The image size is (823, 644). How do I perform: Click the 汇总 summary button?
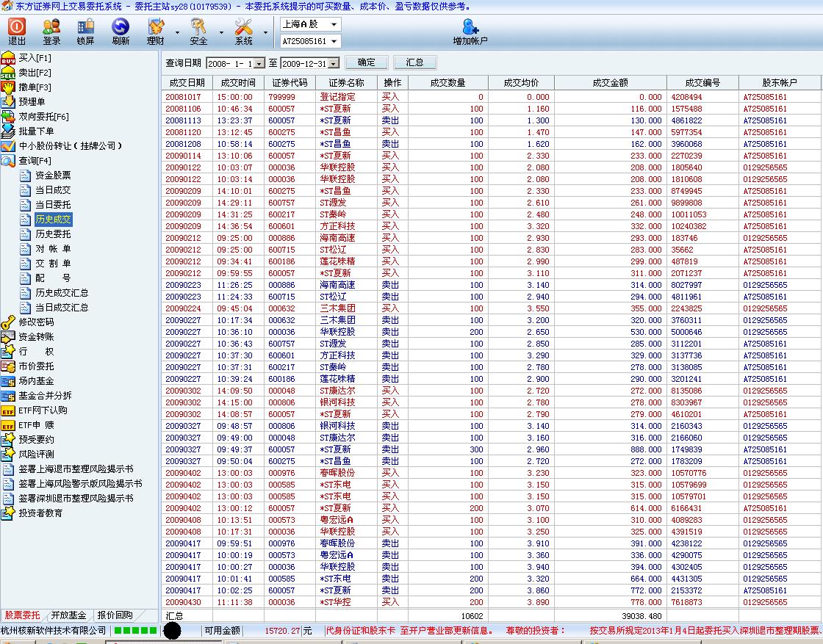point(414,62)
